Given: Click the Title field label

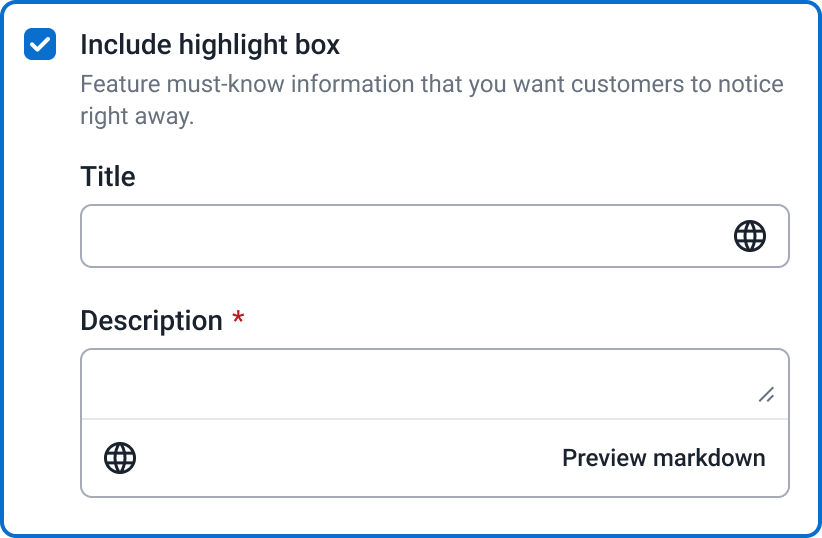Looking at the screenshot, I should point(107,177).
